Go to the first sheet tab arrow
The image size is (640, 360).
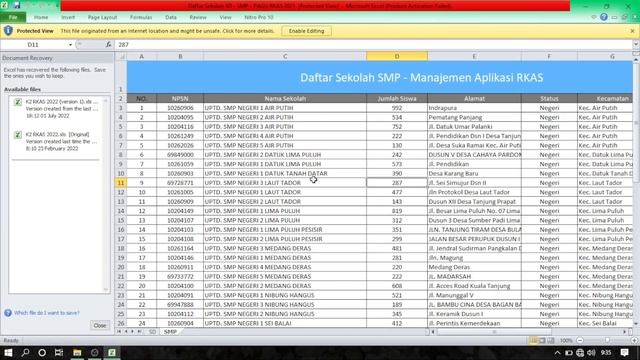click(x=119, y=332)
